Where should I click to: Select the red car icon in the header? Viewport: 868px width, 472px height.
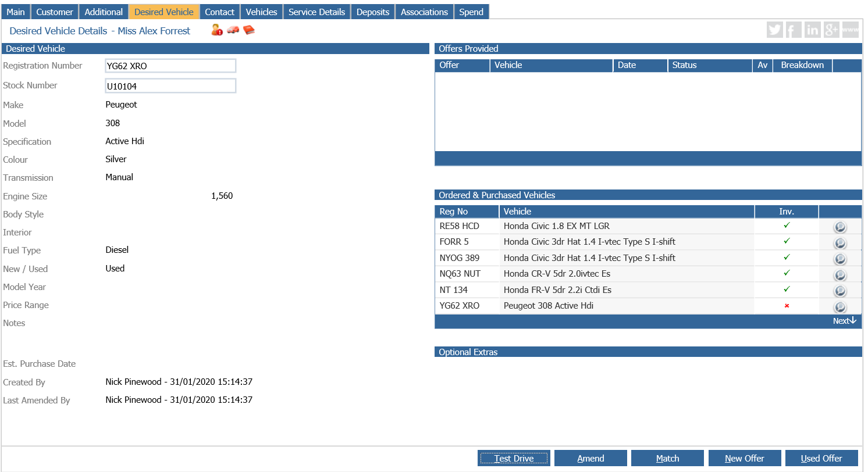tap(232, 30)
